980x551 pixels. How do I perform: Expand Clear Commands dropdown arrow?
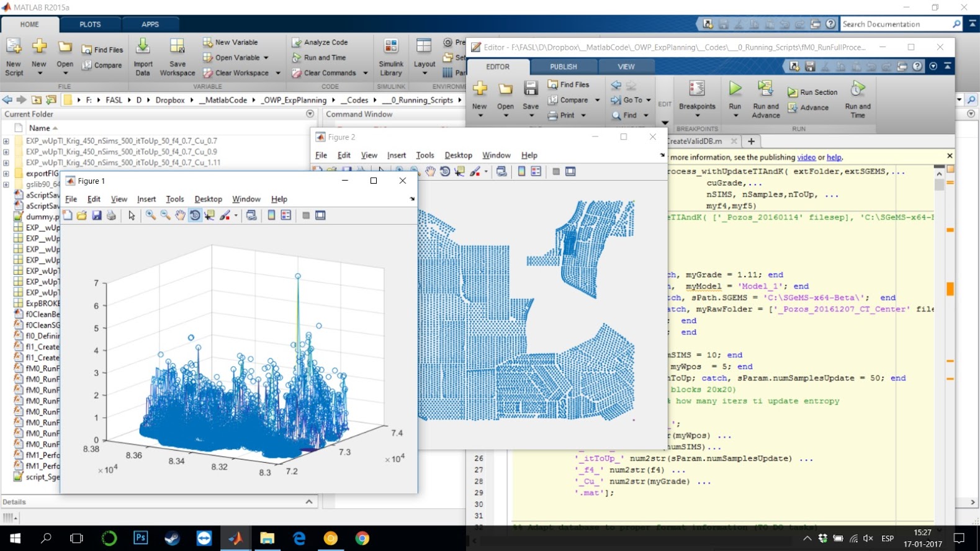[366, 73]
